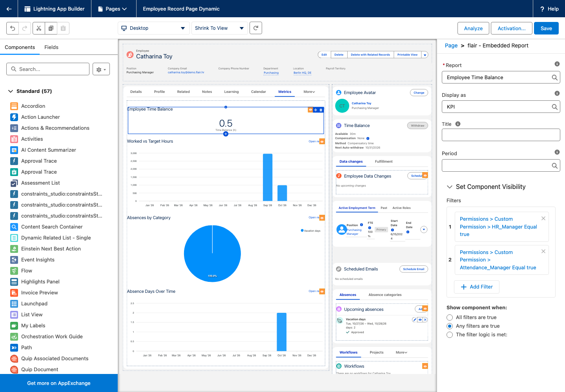Image resolution: width=565 pixels, height=392 pixels.
Task: Open the Display as KPI combobox
Action: point(501,107)
